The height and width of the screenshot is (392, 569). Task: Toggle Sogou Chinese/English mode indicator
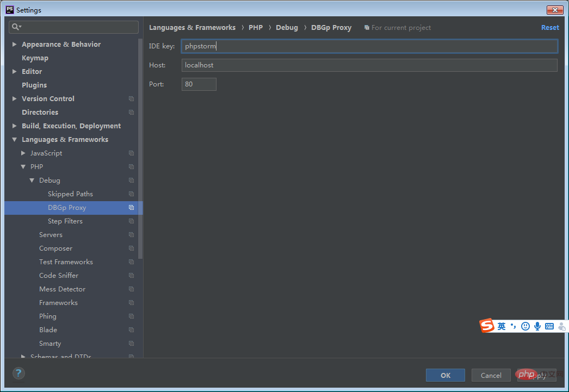pos(502,326)
